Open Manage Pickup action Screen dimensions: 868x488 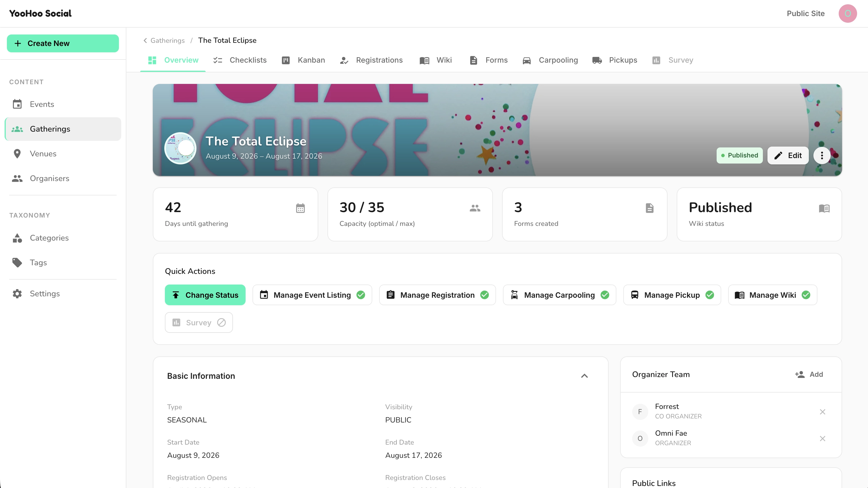point(672,295)
